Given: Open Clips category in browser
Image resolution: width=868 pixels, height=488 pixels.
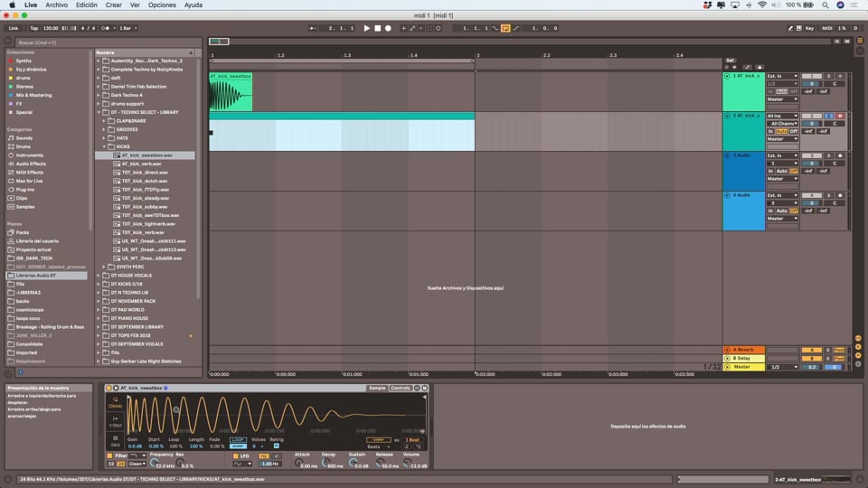Looking at the screenshot, I should [x=21, y=198].
